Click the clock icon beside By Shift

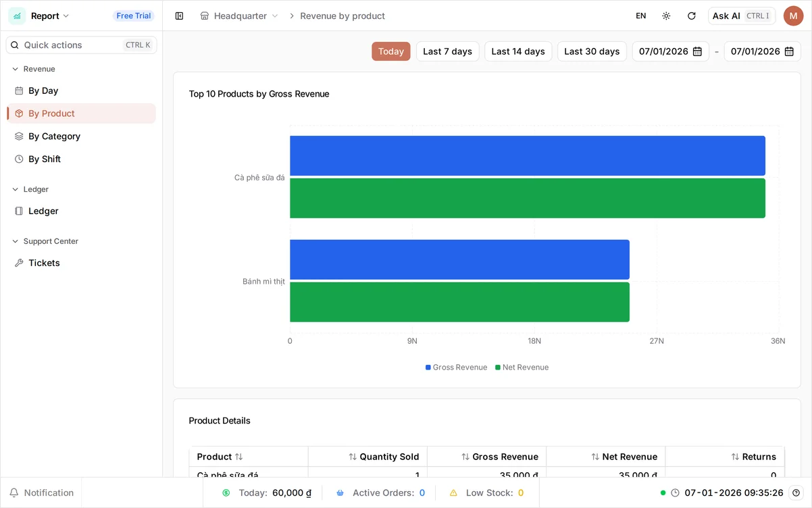click(19, 159)
